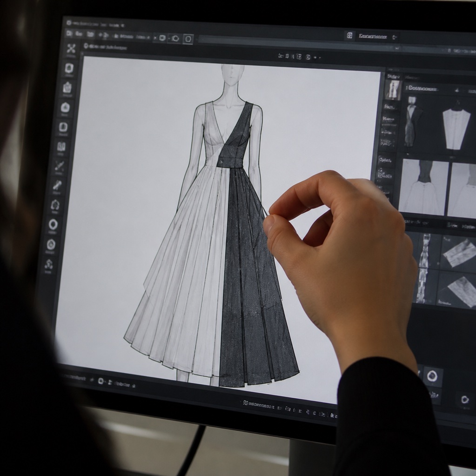Select the crossed-tools icon atop the left toolbar
The image size is (476, 476).
click(x=71, y=48)
